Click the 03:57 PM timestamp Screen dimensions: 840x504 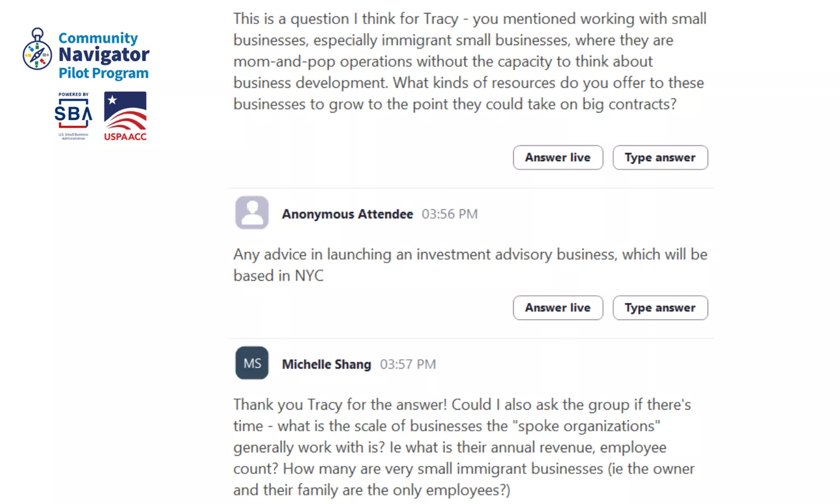[408, 365]
